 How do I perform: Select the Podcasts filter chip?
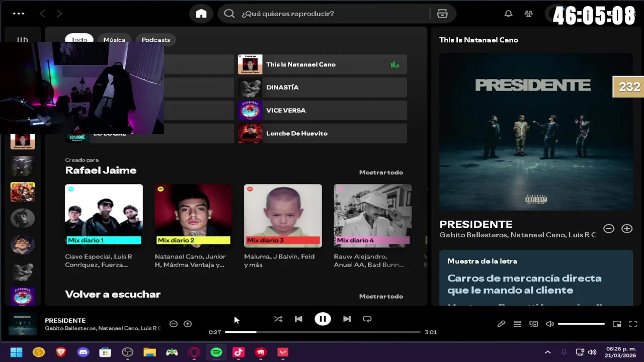(155, 40)
